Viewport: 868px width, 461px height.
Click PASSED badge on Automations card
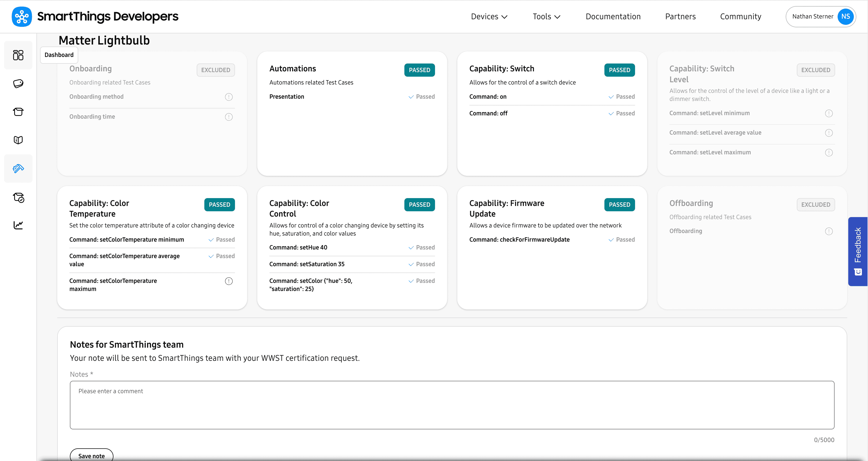[x=420, y=70]
